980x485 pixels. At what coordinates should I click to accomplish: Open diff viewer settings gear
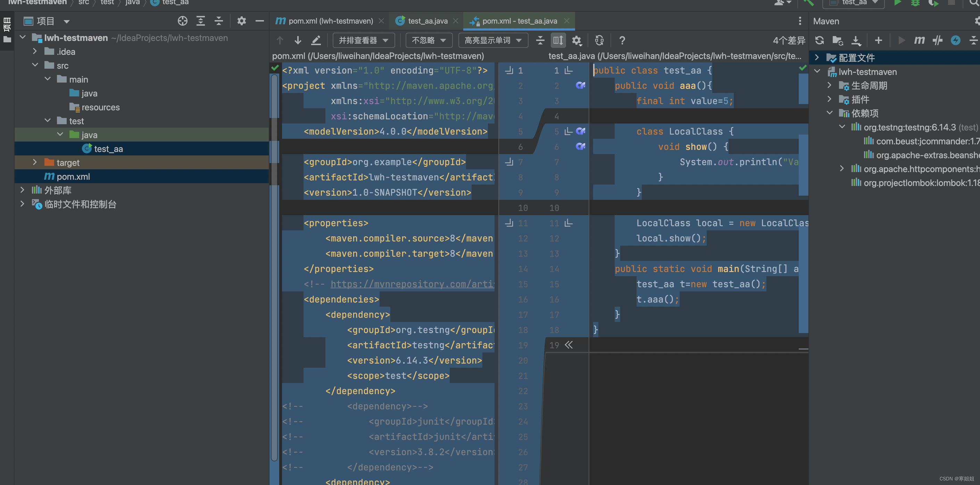(577, 40)
